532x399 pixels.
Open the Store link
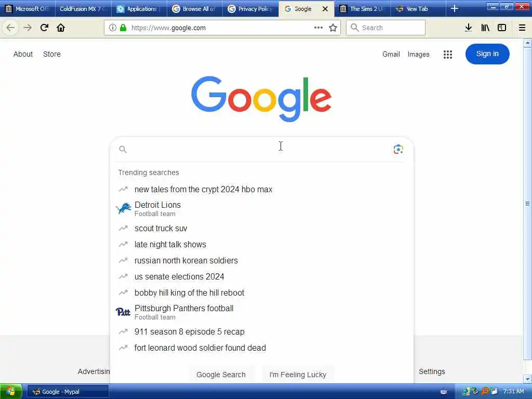[x=52, y=54]
